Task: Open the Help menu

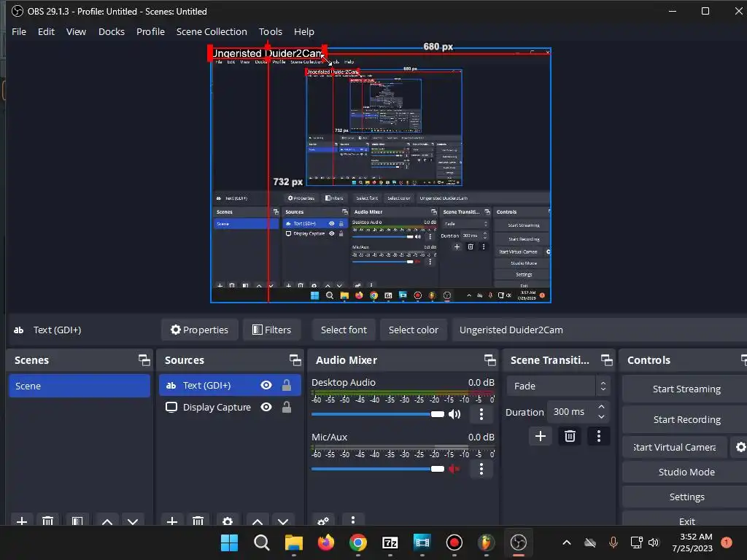Action: pos(304,32)
